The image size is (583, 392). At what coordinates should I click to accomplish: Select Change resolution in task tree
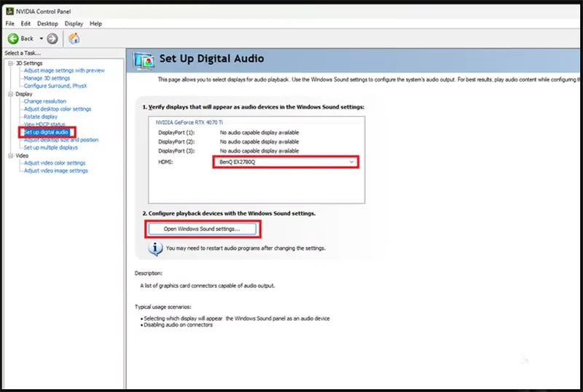(44, 101)
